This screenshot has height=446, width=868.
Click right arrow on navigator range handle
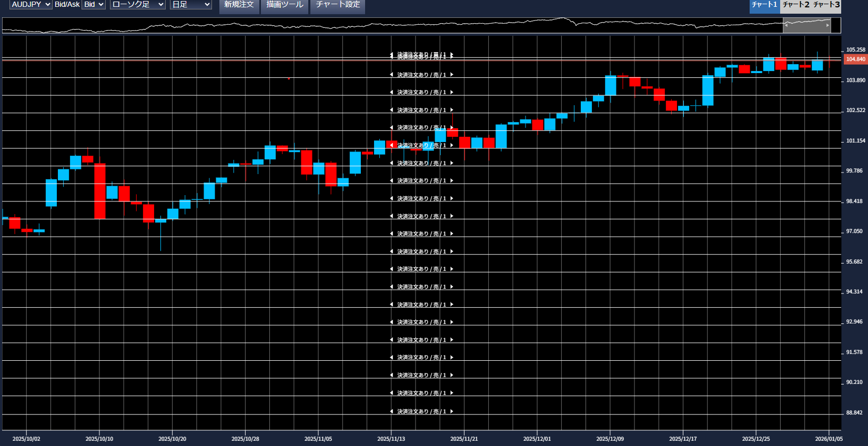pyautogui.click(x=827, y=25)
